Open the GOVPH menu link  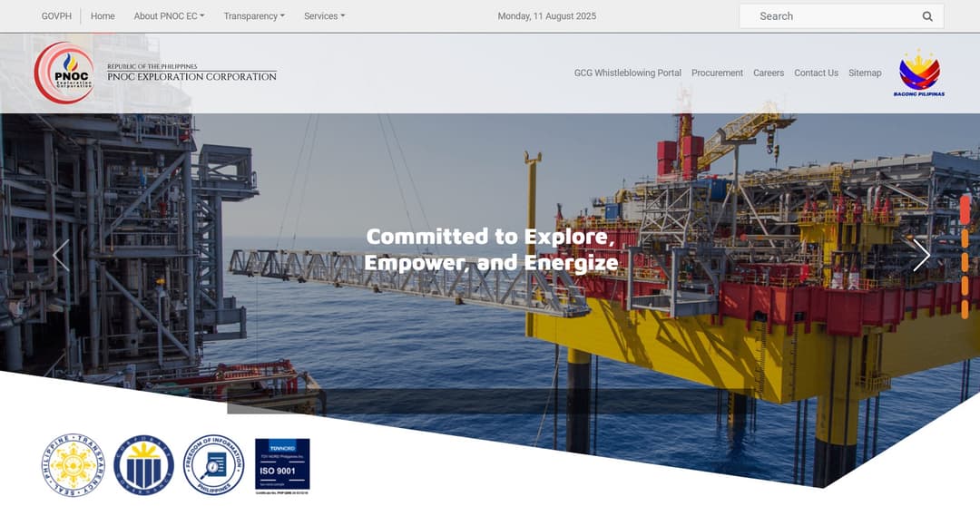tap(56, 16)
